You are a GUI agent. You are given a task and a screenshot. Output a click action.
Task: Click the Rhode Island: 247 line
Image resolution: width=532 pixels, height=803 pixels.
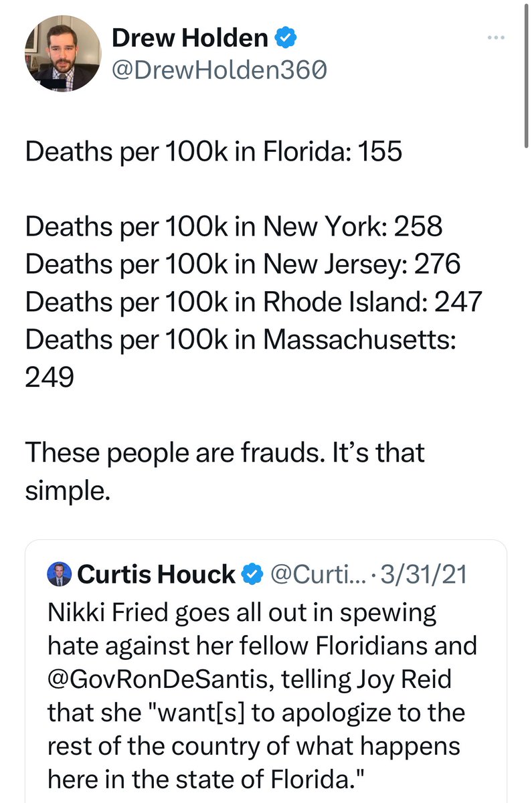point(254,302)
